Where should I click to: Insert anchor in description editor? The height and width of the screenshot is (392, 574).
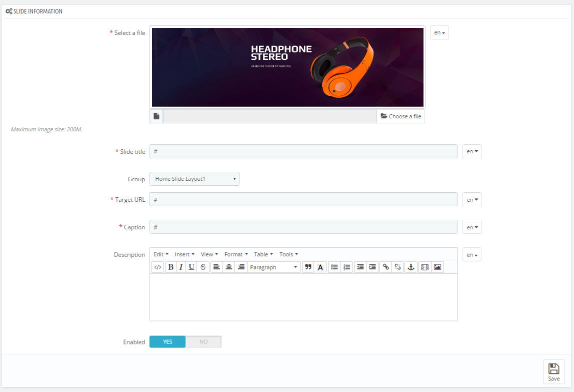point(411,267)
